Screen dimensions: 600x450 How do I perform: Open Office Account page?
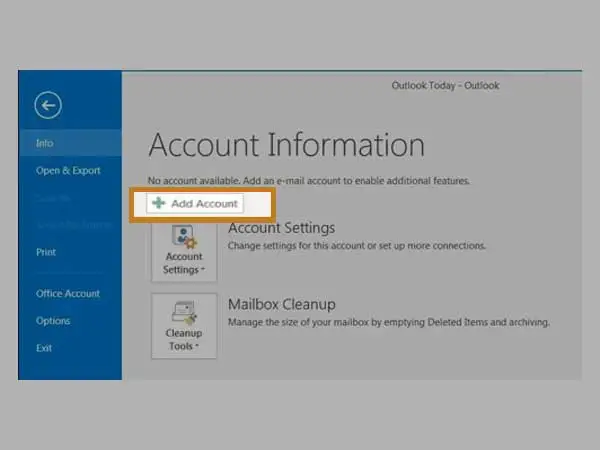tap(68, 293)
